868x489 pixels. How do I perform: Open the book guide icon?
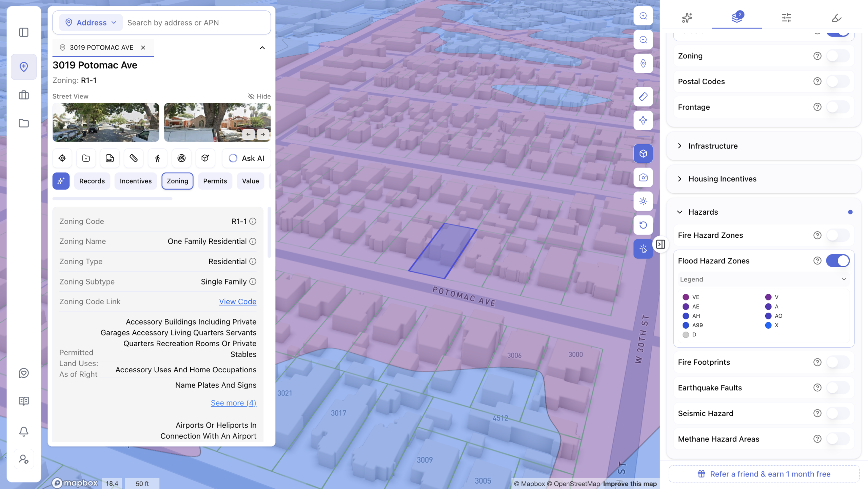tap(24, 401)
